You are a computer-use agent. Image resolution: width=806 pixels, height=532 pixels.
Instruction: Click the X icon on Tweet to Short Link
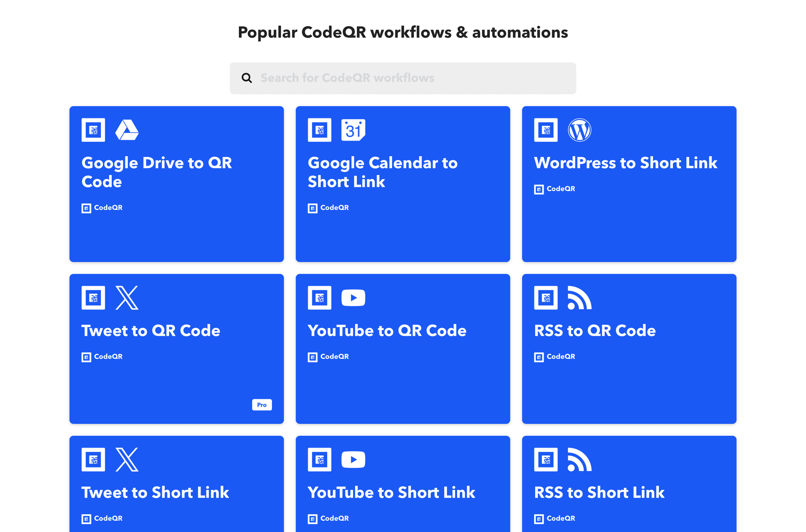pos(127,459)
